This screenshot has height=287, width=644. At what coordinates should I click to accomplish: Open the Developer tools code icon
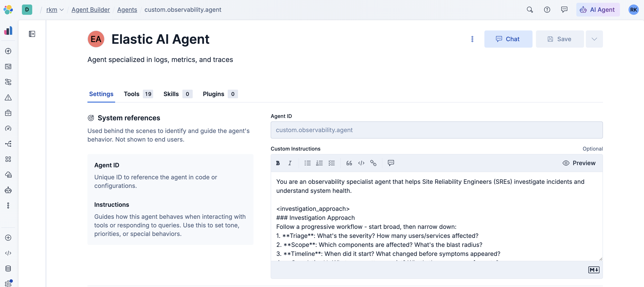[8, 253]
